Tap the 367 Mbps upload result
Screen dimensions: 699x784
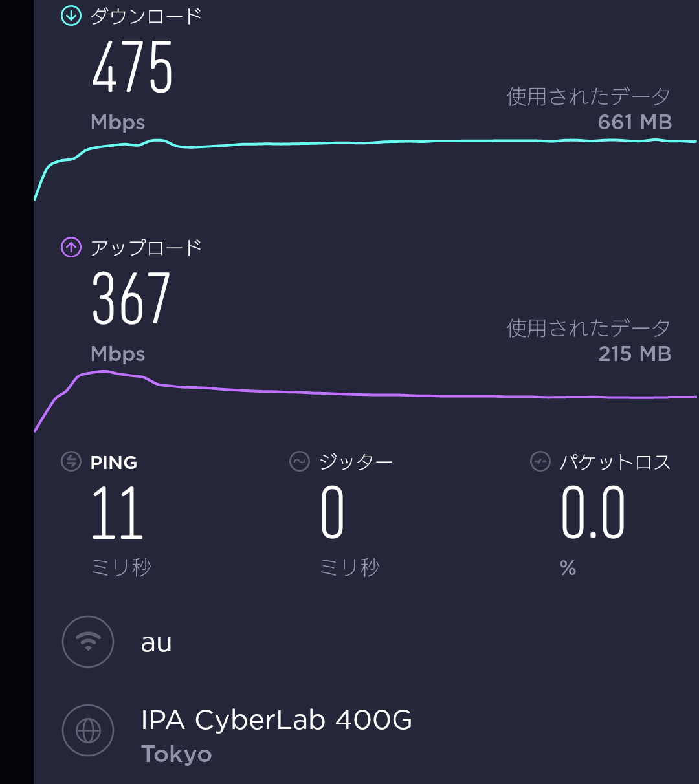(x=131, y=298)
